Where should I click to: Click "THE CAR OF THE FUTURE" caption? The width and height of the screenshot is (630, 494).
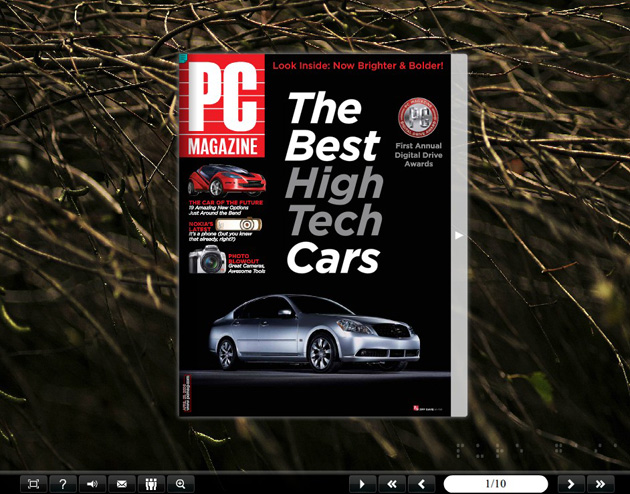click(x=226, y=202)
